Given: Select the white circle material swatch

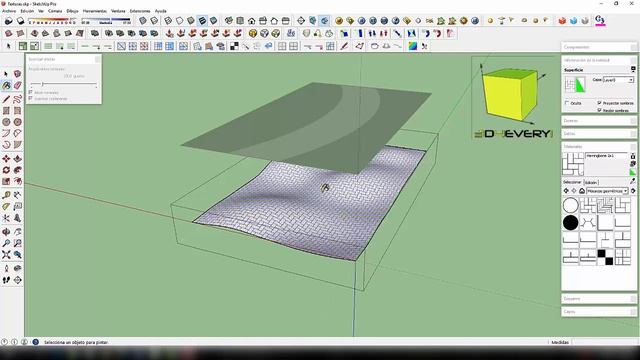Looking at the screenshot, I should pos(570,206).
